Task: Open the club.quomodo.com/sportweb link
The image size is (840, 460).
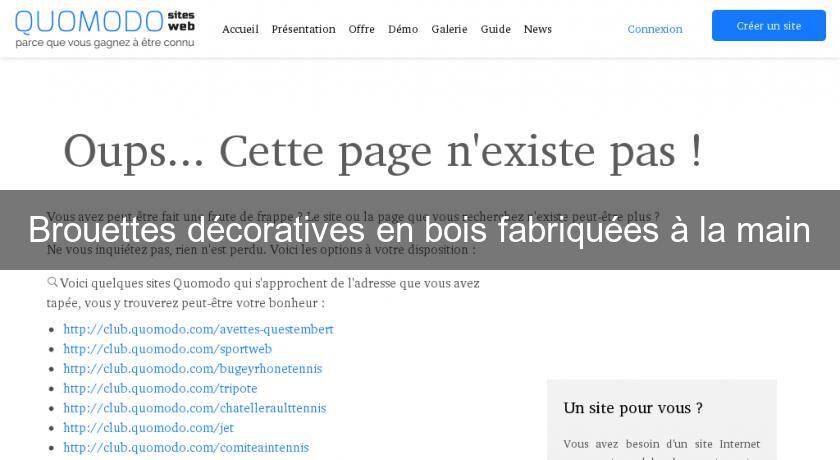Action: [168, 349]
